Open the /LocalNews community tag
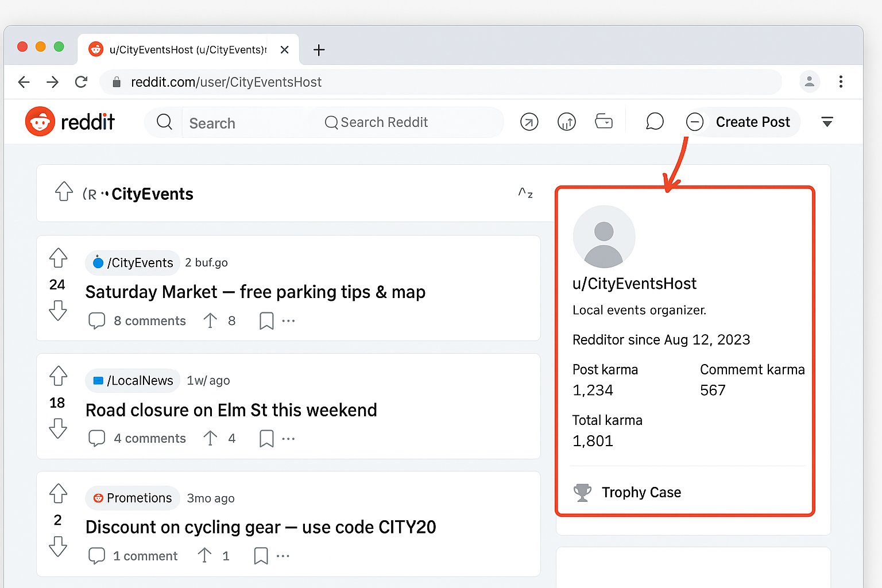882x588 pixels. [133, 381]
